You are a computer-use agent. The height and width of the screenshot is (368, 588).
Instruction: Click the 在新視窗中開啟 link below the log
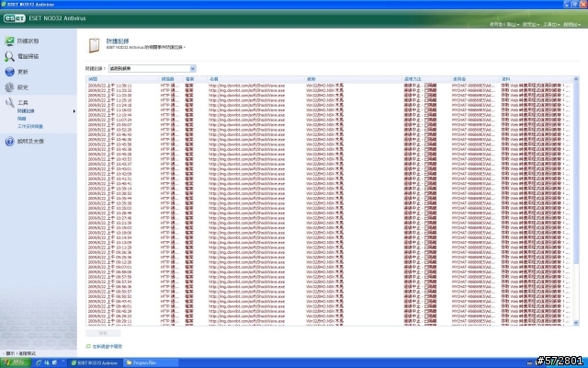pos(107,346)
